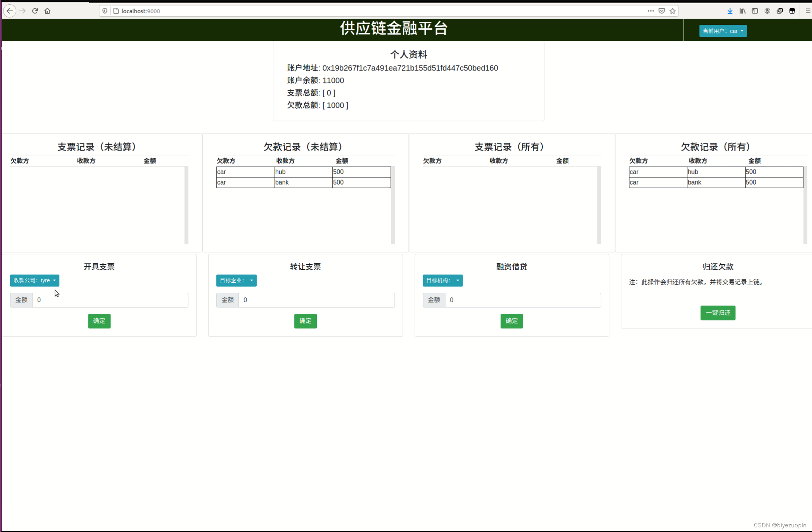Open the browser account profile

pos(767,11)
